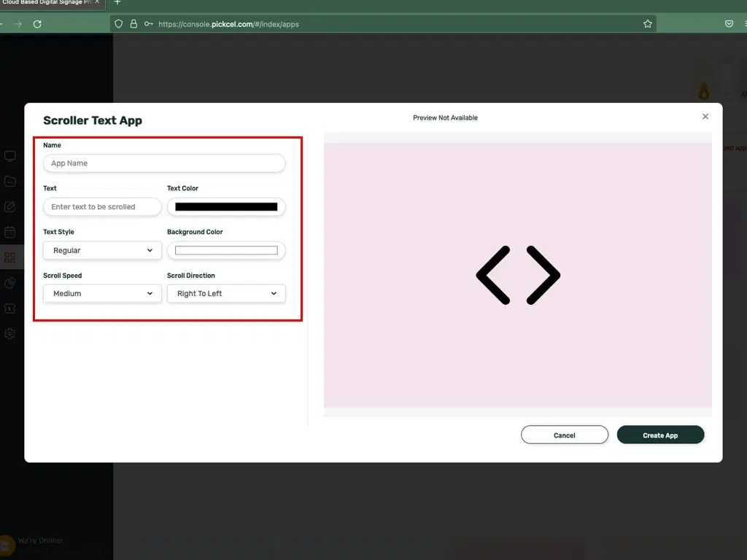
Task: Select the highlighted Apps grid icon
Action: [x=10, y=257]
